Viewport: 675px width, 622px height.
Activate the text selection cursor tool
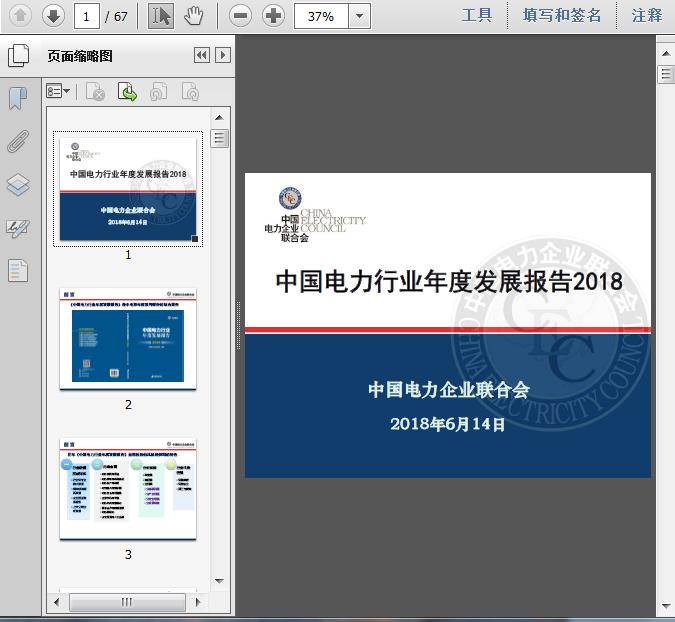coord(161,16)
